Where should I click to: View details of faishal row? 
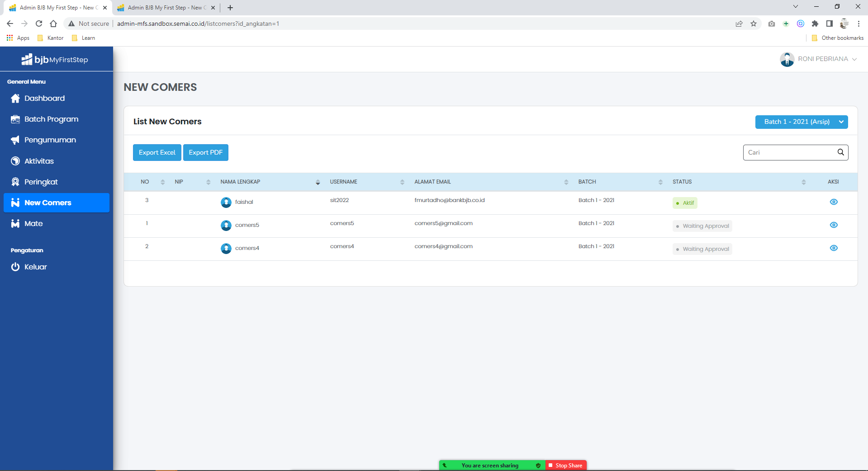click(x=834, y=202)
